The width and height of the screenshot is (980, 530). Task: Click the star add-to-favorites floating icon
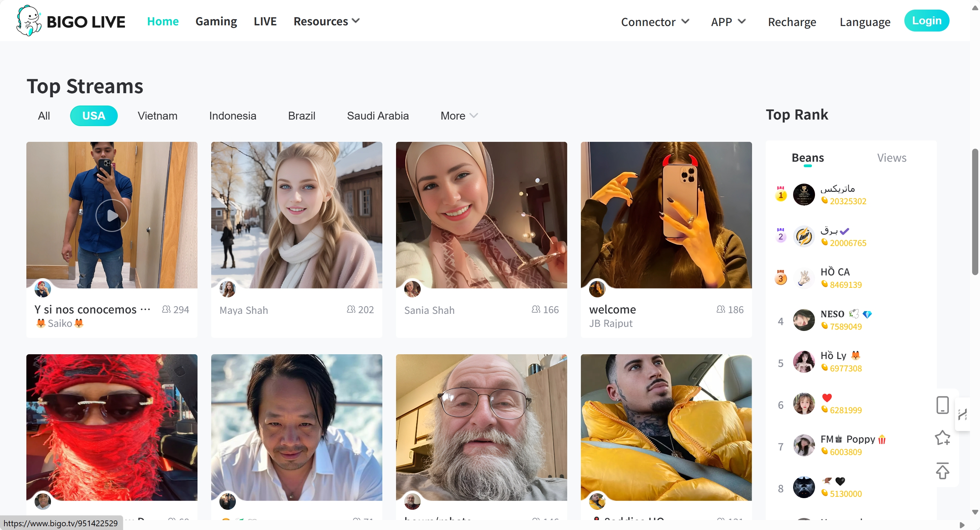point(942,438)
